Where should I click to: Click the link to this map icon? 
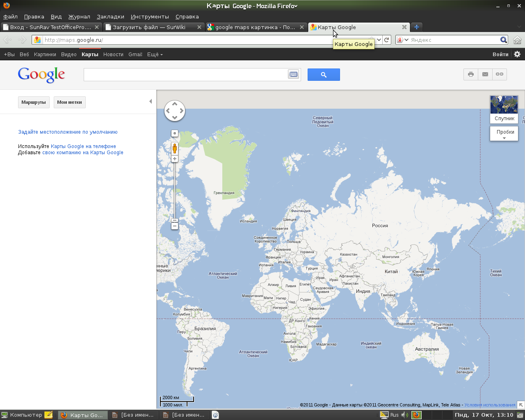pos(499,74)
